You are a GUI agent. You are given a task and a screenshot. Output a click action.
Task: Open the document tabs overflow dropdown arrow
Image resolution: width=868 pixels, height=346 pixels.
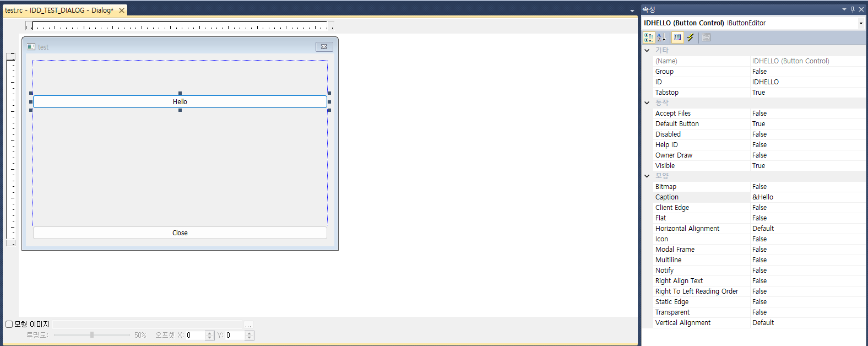632,10
